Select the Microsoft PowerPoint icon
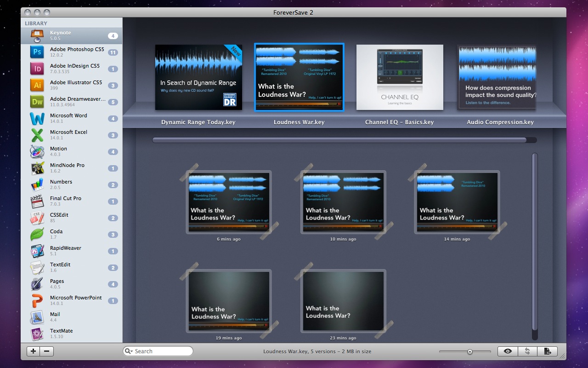Viewport: 588px width, 368px height. [37, 300]
